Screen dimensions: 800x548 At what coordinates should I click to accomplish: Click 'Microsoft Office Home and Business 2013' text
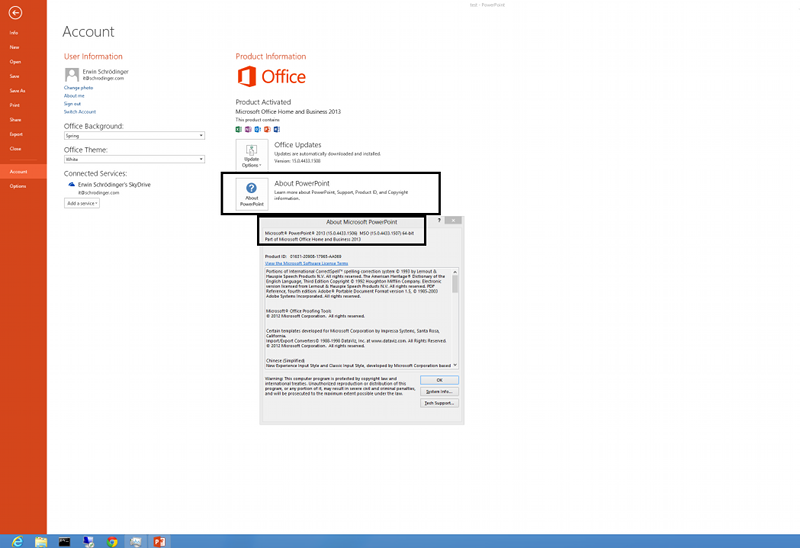[288, 112]
